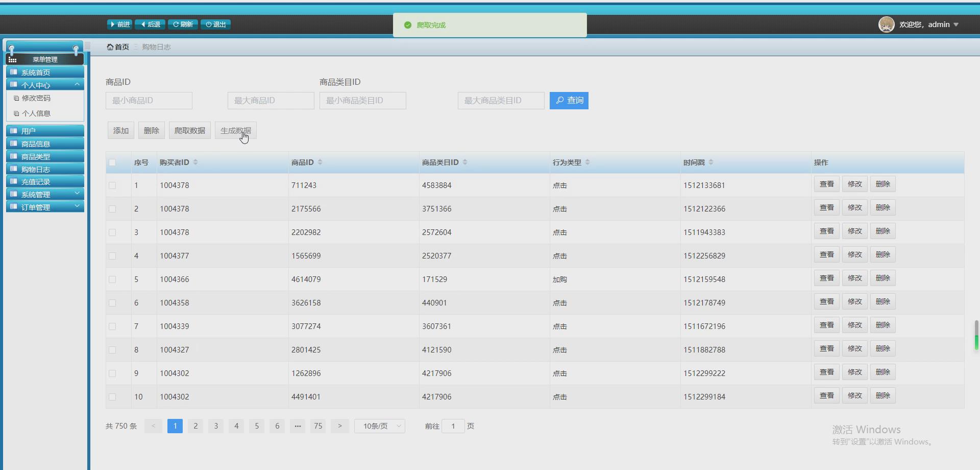
Task: Click the 前进 forward button
Action: pyautogui.click(x=120, y=25)
